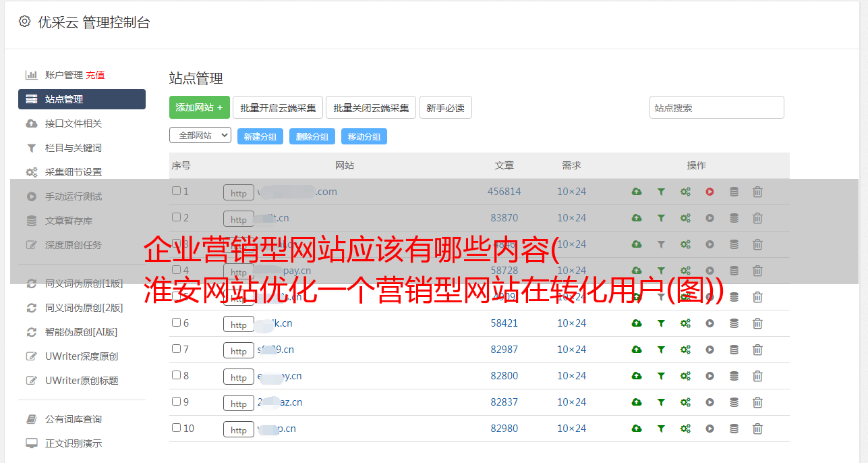Image resolution: width=868 pixels, height=463 pixels.
Task: Click cloud upload icon in row 10
Action: click(x=637, y=429)
